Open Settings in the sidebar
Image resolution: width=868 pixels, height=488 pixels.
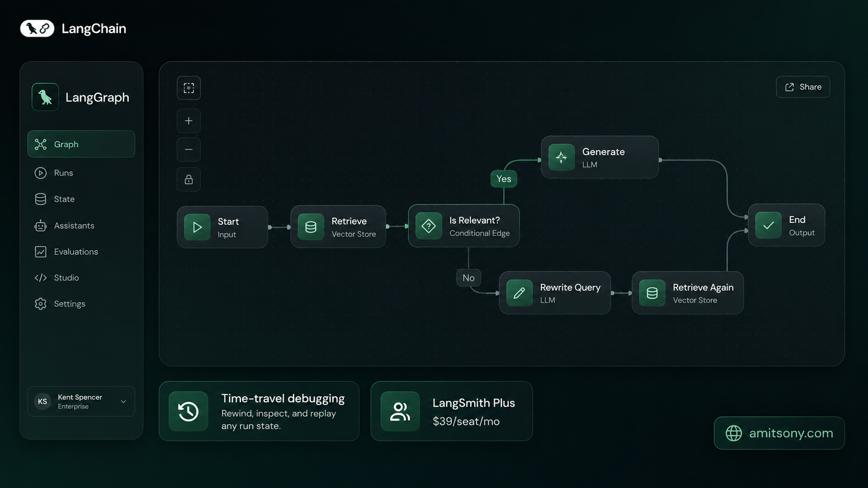tap(81, 304)
